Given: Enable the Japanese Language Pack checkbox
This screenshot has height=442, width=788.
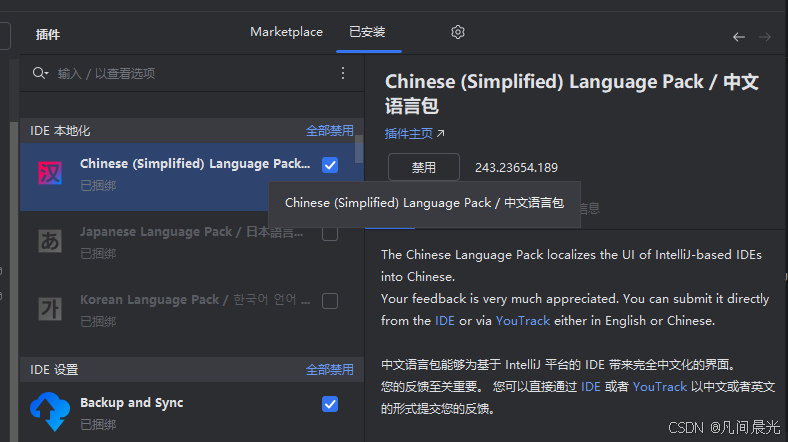Looking at the screenshot, I should pyautogui.click(x=330, y=233).
